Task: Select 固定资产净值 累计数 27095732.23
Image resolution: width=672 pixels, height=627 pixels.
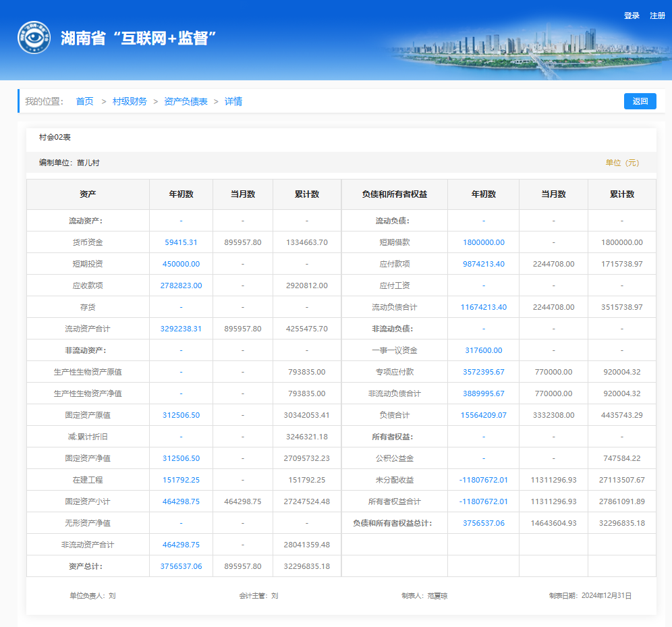Action: pos(307,458)
